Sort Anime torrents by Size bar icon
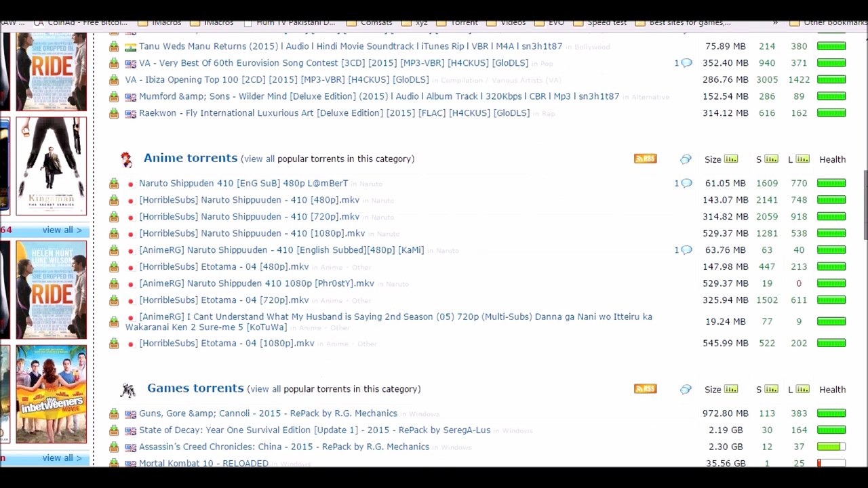Image resolution: width=868 pixels, height=488 pixels. [730, 159]
